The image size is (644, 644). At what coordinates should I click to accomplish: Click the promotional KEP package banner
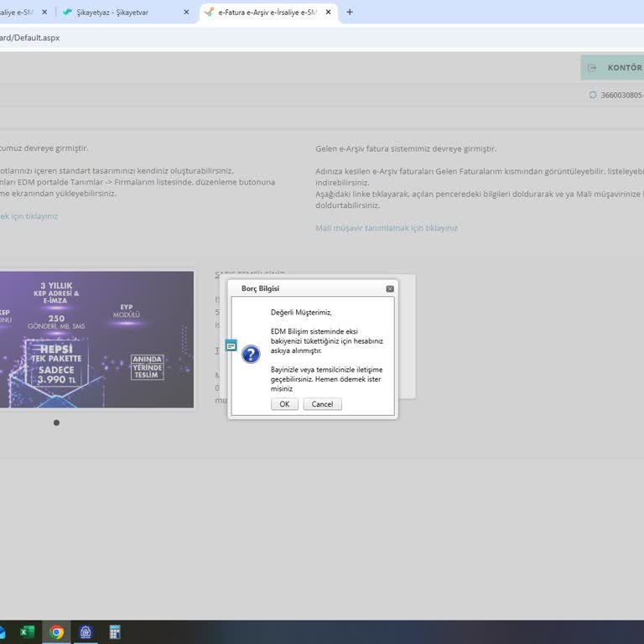point(96,339)
